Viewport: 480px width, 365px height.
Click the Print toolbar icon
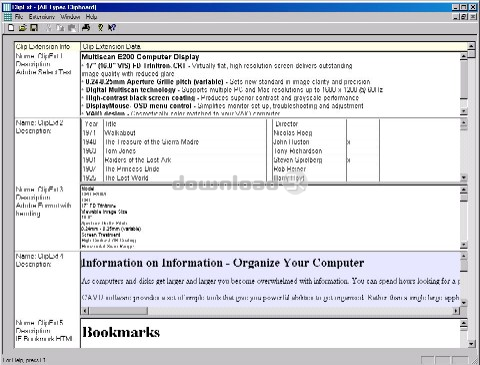(x=86, y=28)
